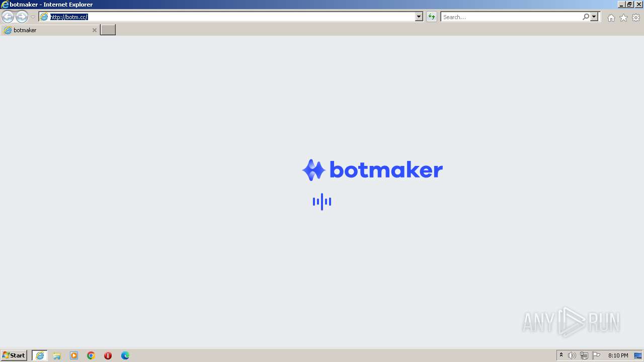Click the magnifier search icon
Screen dimensions: 644x362
(x=586, y=17)
